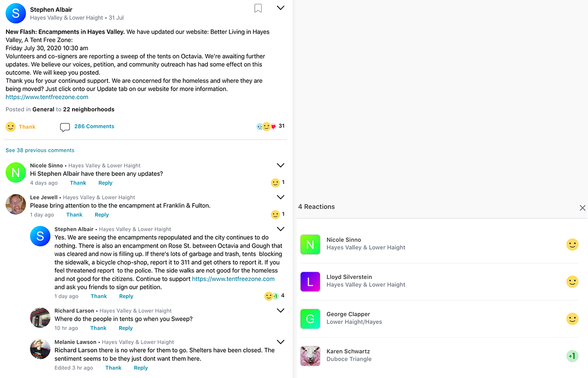This screenshot has width=588, height=378.
Task: Bookmark Stephen Albair's post
Action: coord(258,8)
